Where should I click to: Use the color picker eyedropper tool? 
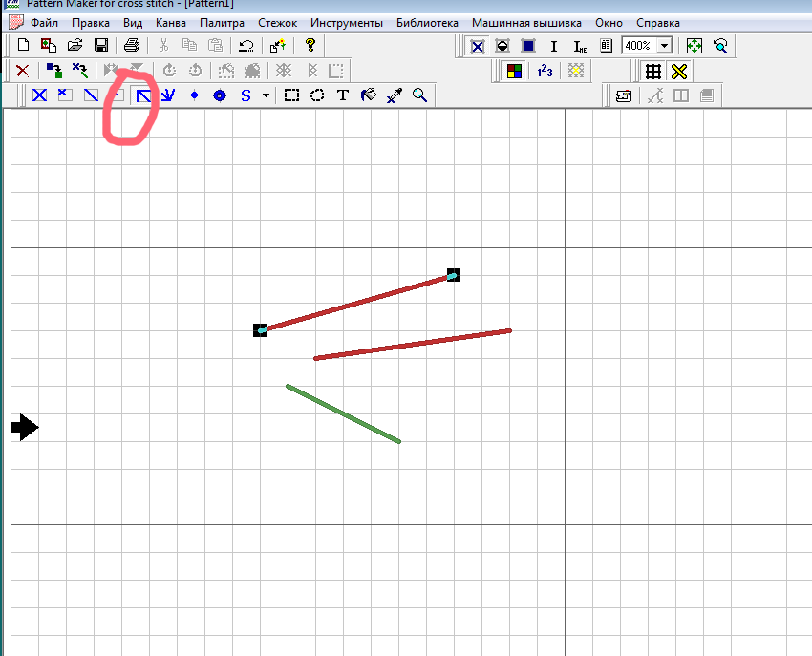tap(394, 95)
